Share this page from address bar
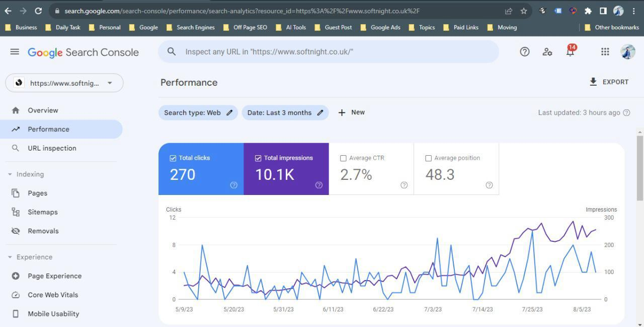The height and width of the screenshot is (327, 644). coord(509,11)
